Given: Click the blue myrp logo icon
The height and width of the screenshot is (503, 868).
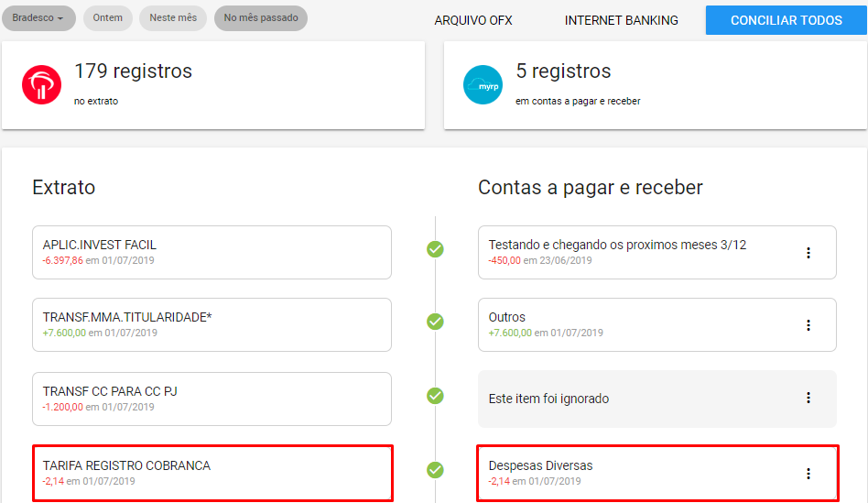Looking at the screenshot, I should tap(483, 85).
